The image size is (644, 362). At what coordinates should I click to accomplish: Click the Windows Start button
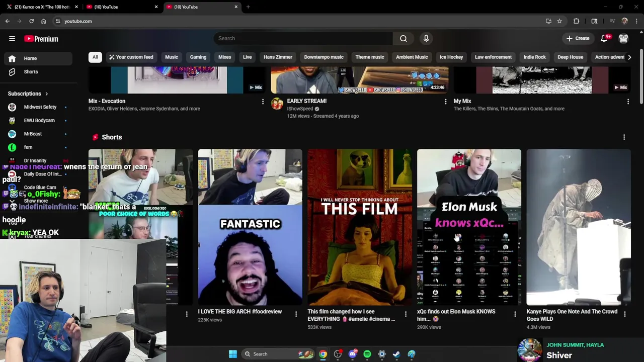tap(233, 354)
